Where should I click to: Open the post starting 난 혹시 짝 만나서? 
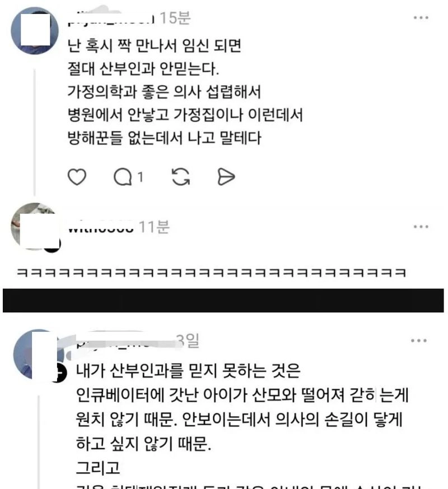tap(185, 92)
